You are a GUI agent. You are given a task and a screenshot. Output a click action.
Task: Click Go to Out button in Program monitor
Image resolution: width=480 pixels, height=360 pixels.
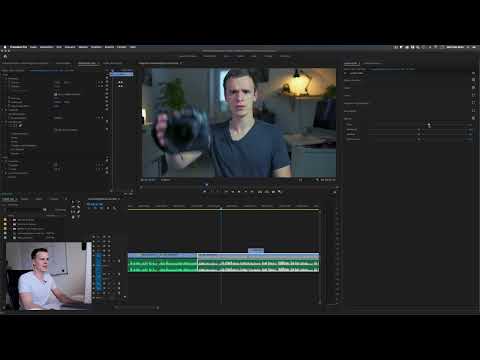coord(252,192)
